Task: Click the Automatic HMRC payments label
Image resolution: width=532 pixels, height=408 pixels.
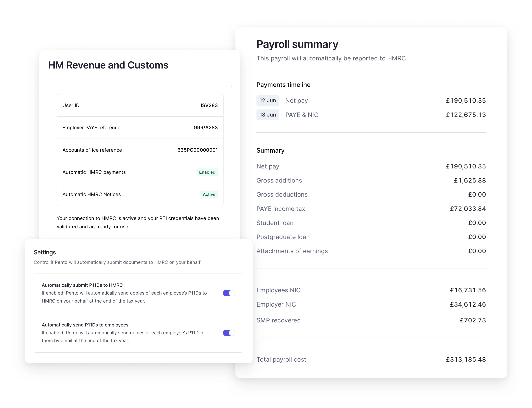Action: 94,172
